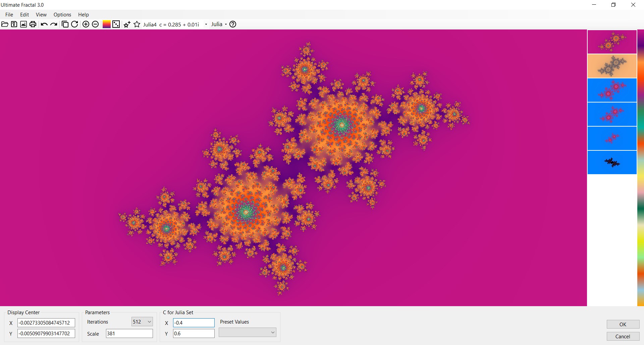
Task: Open favorites with the star icon
Action: point(137,24)
